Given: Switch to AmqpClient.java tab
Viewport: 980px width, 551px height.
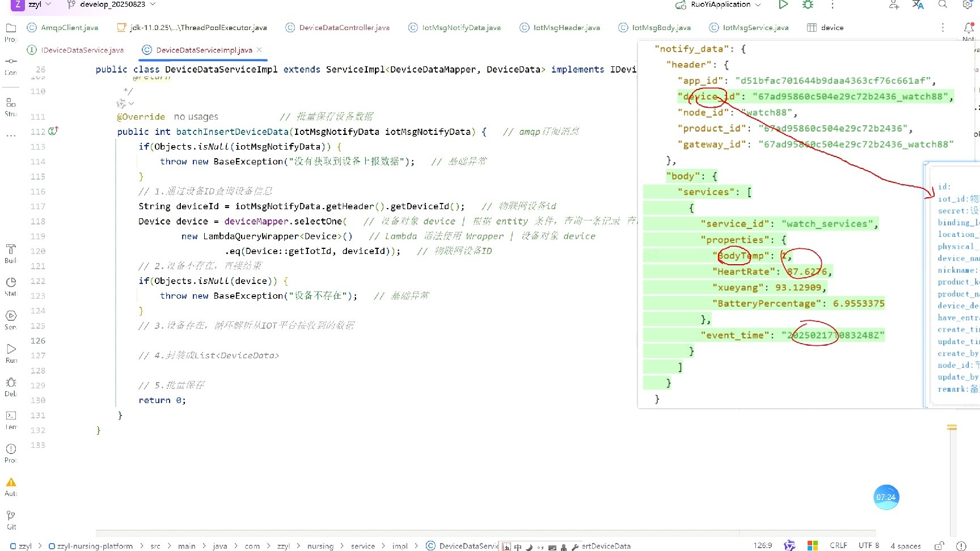Looking at the screenshot, I should point(62,27).
